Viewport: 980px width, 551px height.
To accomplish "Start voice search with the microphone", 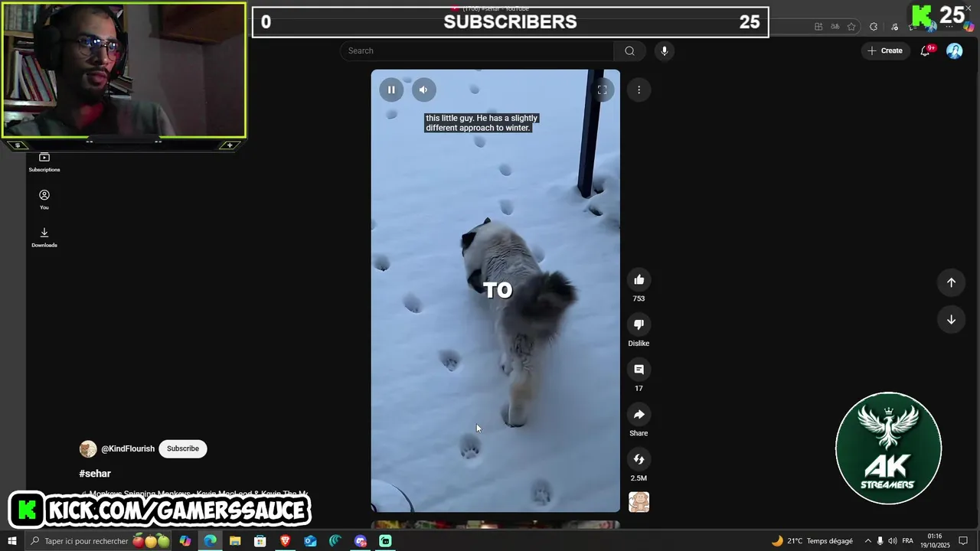I will 664,51.
